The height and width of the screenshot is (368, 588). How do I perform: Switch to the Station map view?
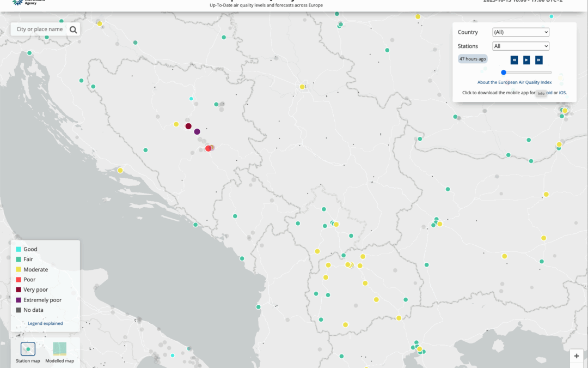pyautogui.click(x=28, y=349)
